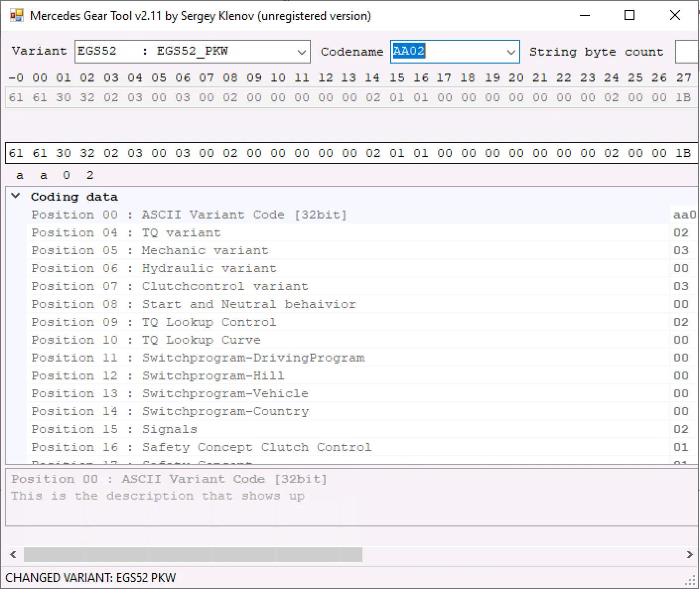The image size is (700, 589).
Task: Maximize the Mercedes Gear Tool window
Action: coord(630,15)
